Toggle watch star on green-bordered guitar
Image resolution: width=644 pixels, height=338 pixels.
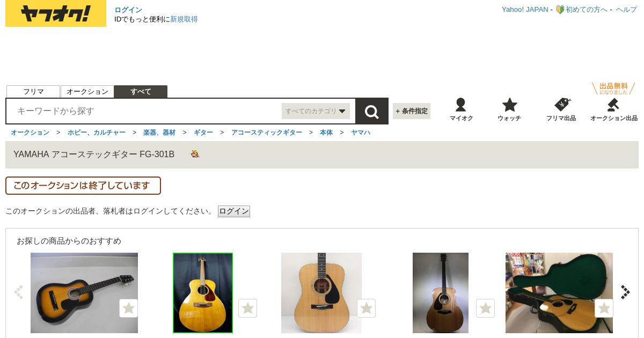[247, 308]
